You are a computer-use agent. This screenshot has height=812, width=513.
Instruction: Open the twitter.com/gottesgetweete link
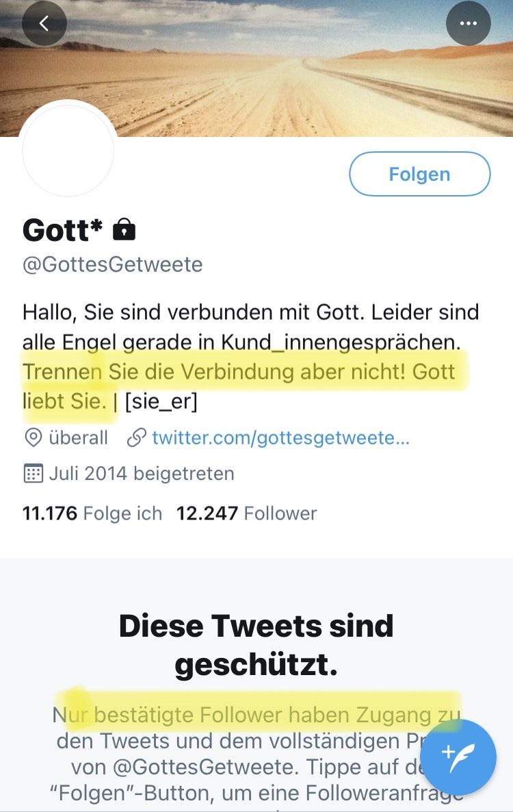(280, 438)
